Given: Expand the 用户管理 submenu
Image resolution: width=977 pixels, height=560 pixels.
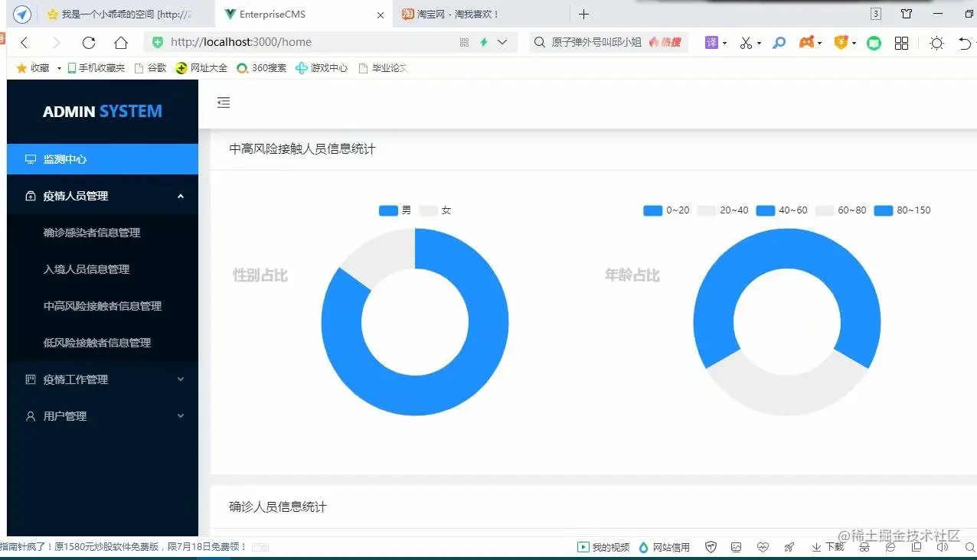Looking at the screenshot, I should [x=103, y=416].
